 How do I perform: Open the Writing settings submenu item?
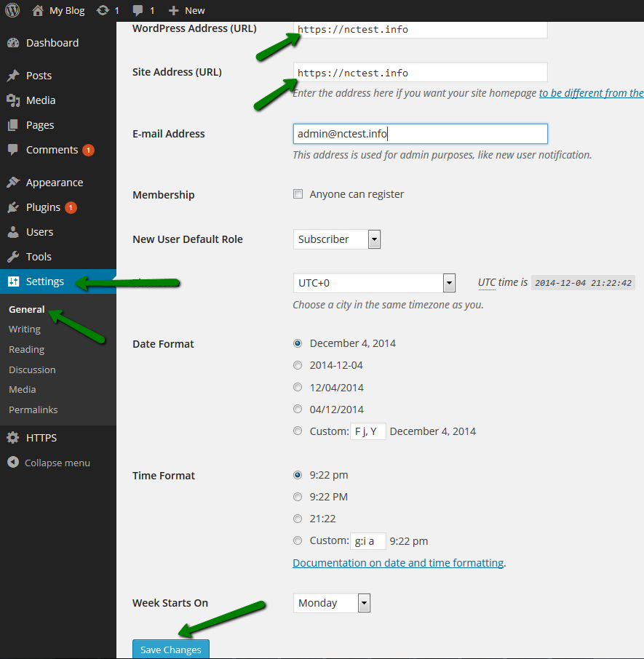(25, 329)
